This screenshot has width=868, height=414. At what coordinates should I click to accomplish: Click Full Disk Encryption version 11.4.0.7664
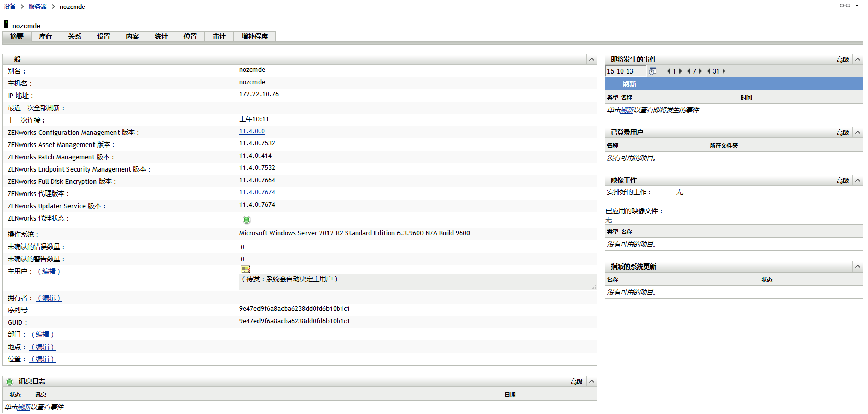click(257, 180)
